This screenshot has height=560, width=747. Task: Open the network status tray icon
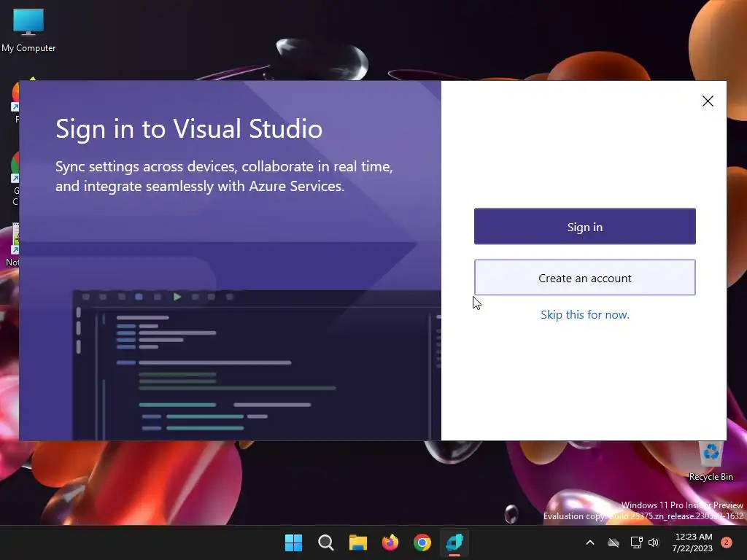click(x=636, y=542)
